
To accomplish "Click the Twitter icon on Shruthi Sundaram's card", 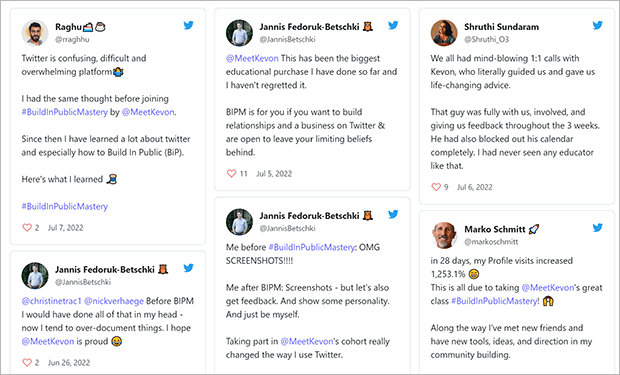I will [x=597, y=25].
